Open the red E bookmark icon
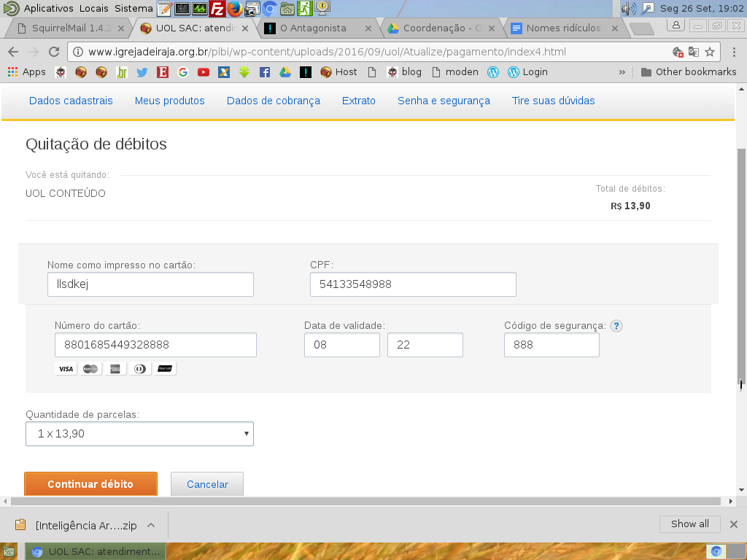747x560 pixels. click(x=163, y=72)
